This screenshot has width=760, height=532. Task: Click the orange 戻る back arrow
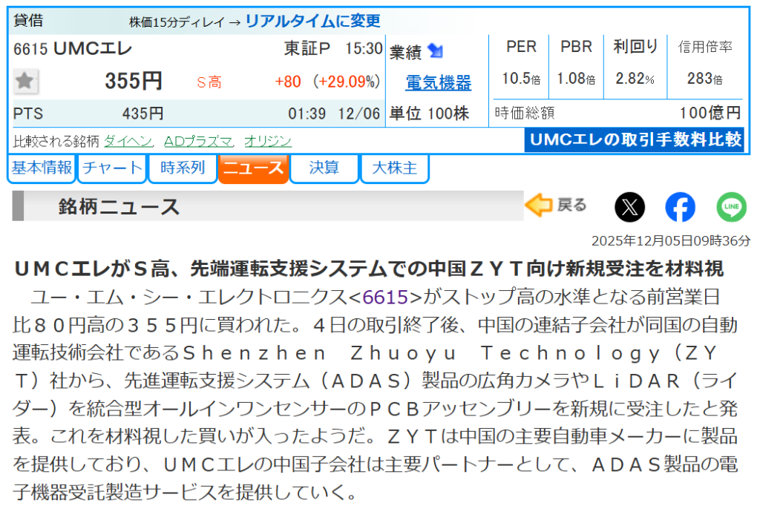555,206
